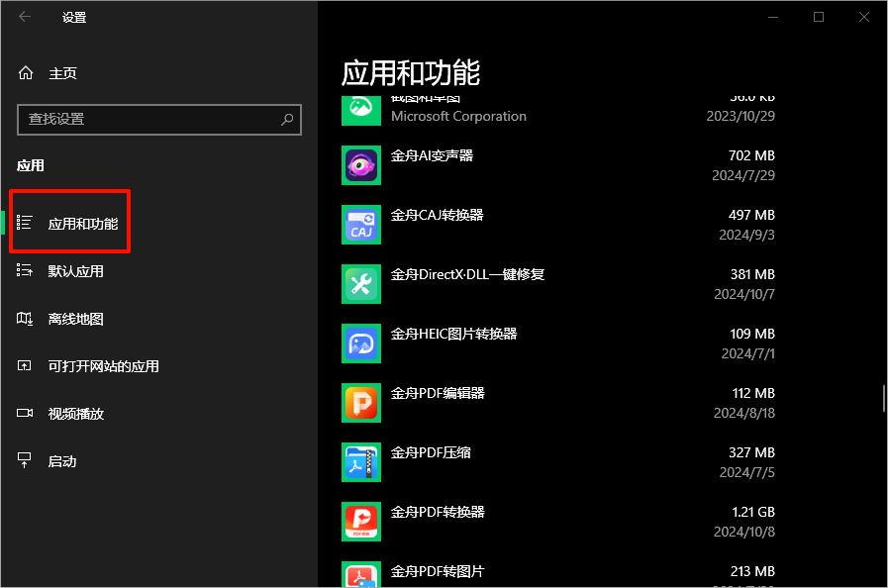
Task: Click the 327 MB size value
Action: 751,452
